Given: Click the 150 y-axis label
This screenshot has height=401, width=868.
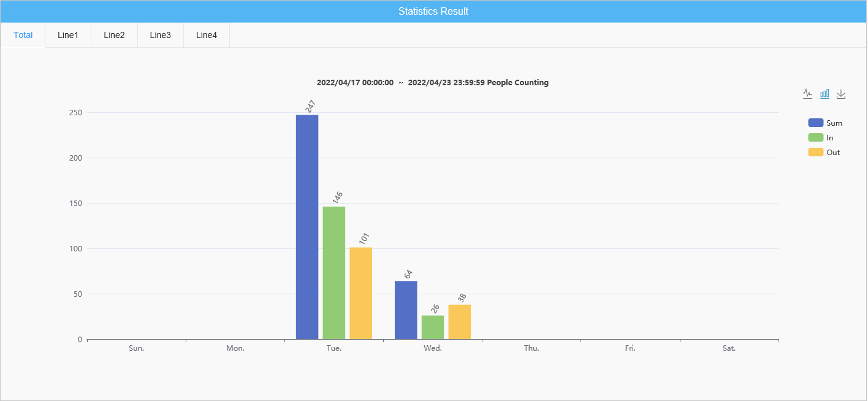Looking at the screenshot, I should (76, 204).
